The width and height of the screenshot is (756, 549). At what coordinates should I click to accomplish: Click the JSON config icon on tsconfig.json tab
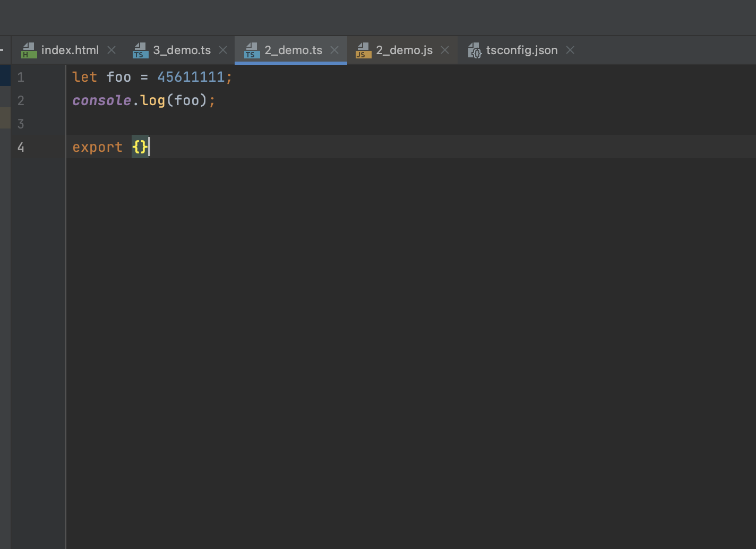(x=474, y=50)
